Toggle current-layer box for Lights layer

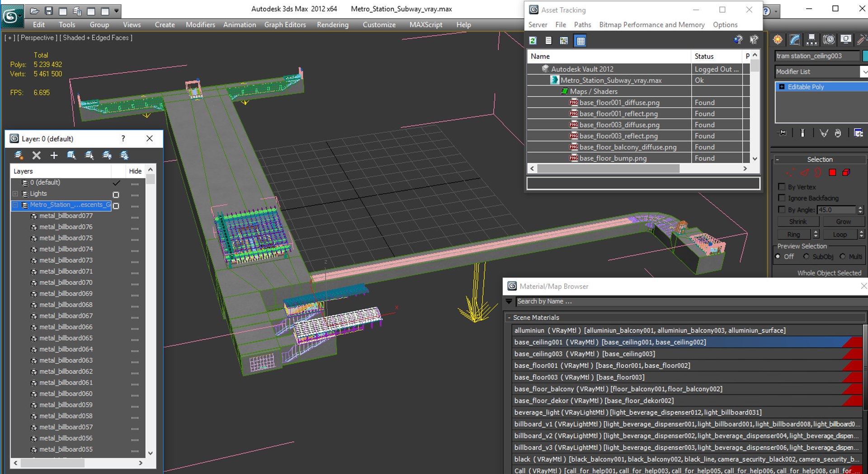tap(116, 195)
